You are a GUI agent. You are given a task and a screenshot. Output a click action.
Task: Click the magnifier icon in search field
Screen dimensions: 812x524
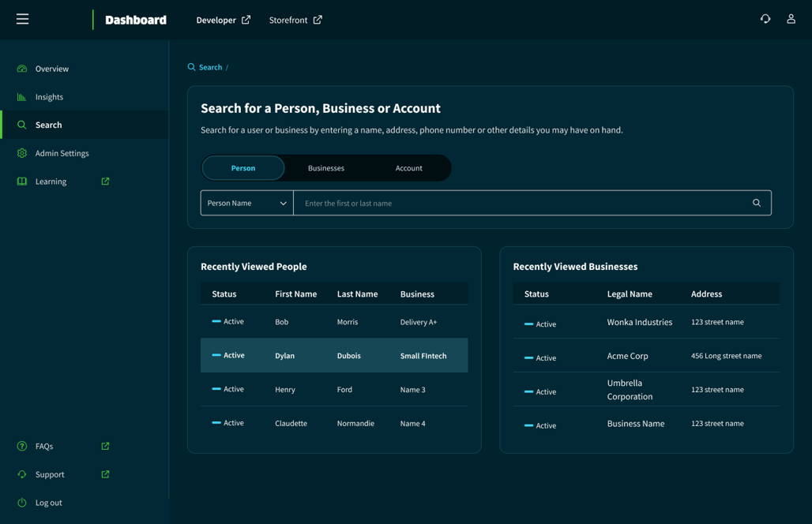pyautogui.click(x=756, y=203)
